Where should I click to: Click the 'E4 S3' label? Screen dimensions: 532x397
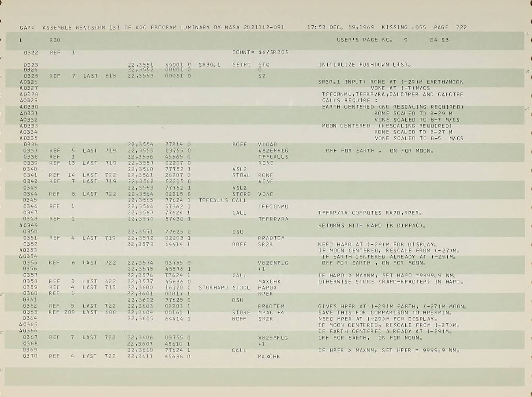click(x=439, y=40)
